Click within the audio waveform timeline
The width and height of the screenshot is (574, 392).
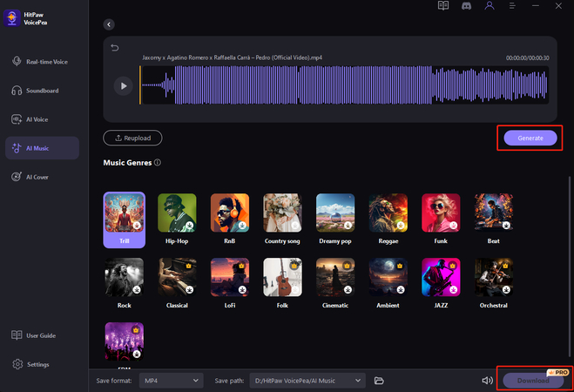(x=348, y=85)
